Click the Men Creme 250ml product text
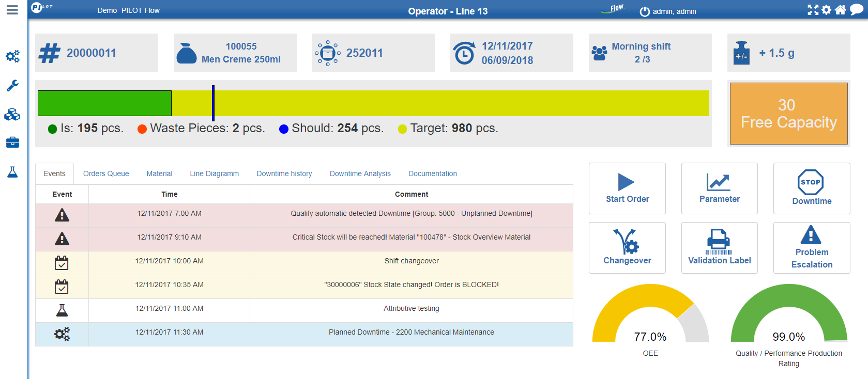Screen dimensions: 868x379 coord(241,59)
